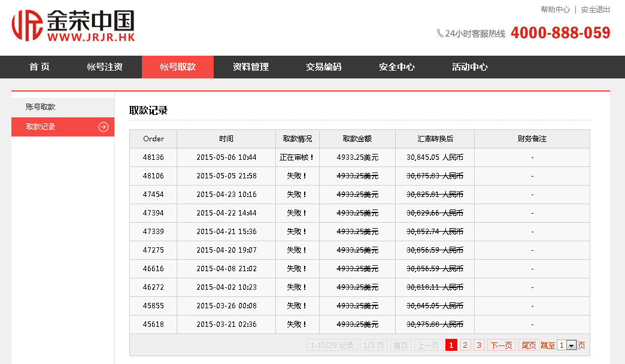
Task: Click the time 2015-04-08 21:02
Action: coord(226,269)
